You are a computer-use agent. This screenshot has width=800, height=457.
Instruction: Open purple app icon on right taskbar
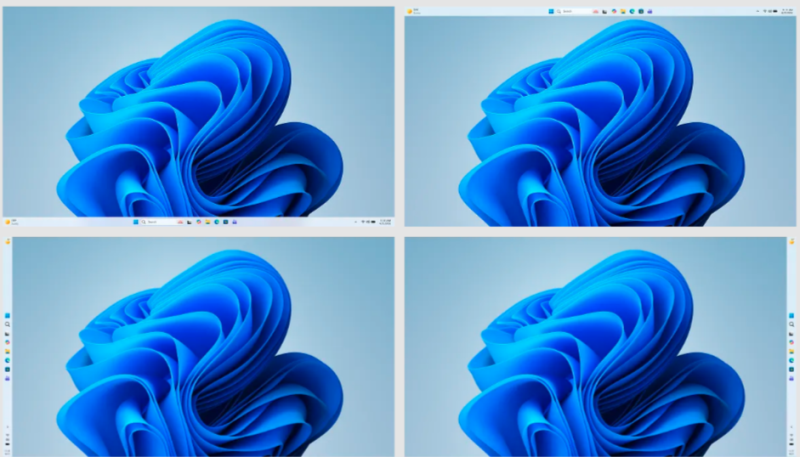[792, 378]
